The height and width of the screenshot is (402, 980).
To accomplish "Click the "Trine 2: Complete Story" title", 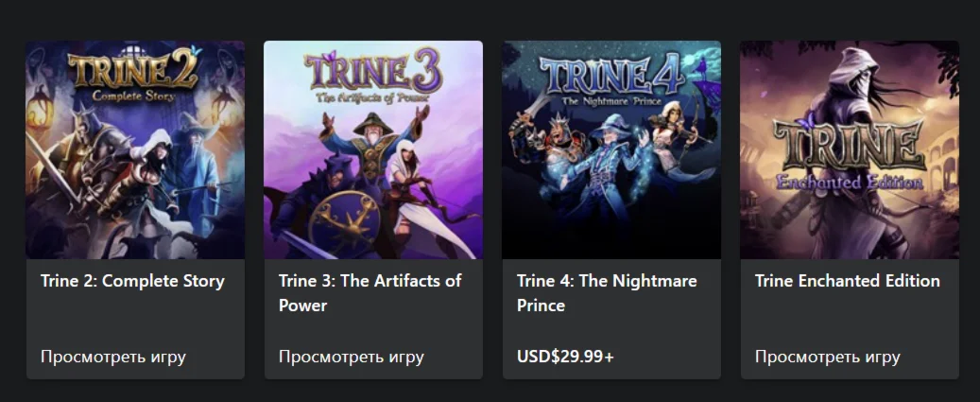I will click(132, 281).
